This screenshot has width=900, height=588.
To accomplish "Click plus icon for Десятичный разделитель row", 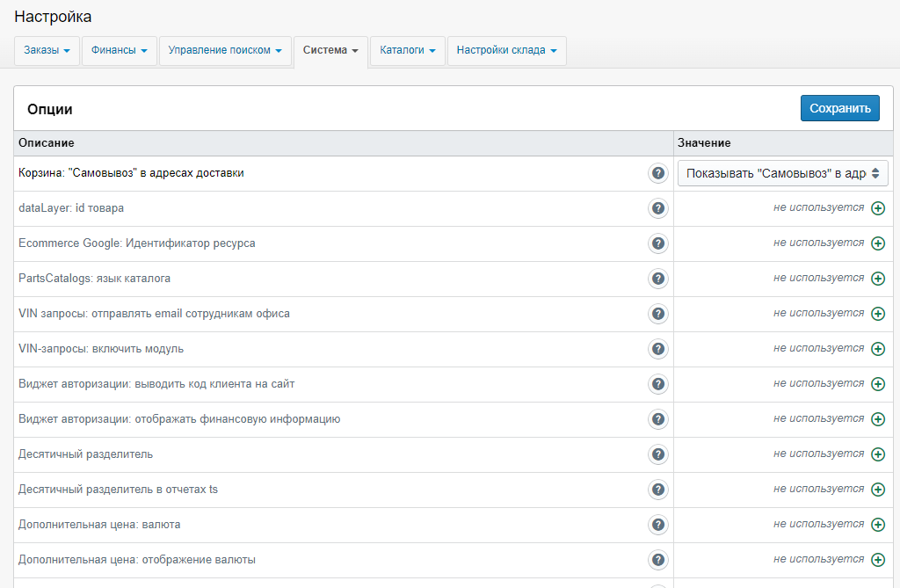I will pos(877,454).
